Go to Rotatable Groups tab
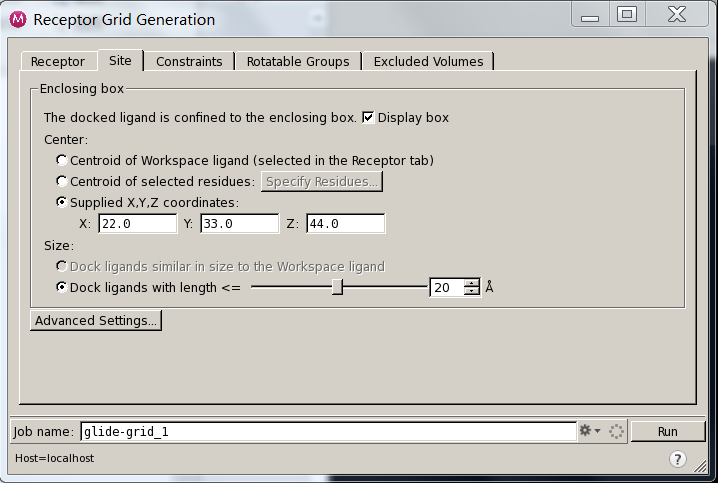 click(298, 61)
